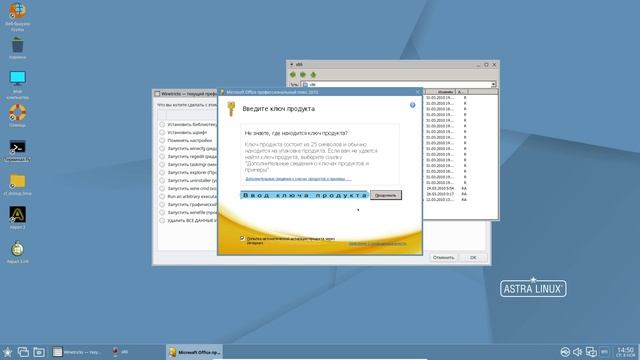The image size is (640, 360).
Task: Toggle automatic online activation checkbox
Action: [x=242, y=238]
